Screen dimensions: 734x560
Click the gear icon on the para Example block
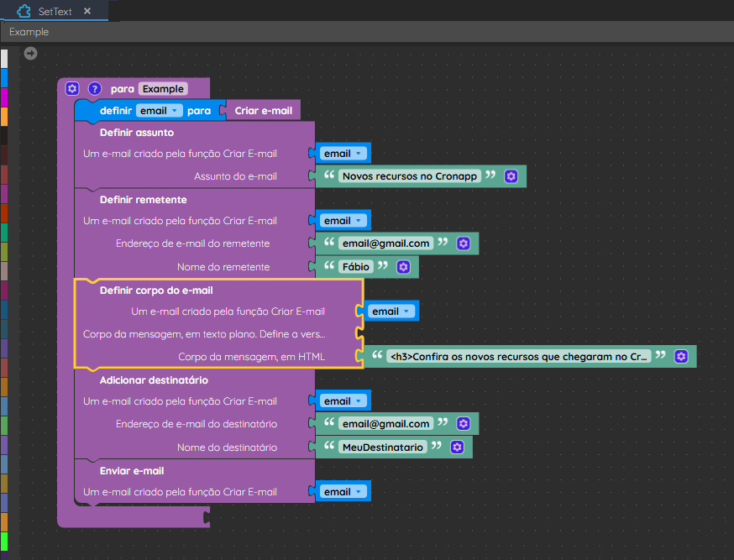click(x=72, y=88)
